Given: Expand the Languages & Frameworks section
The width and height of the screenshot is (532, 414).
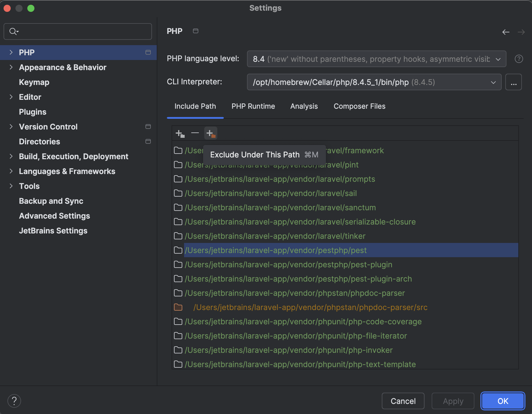Looking at the screenshot, I should coord(11,171).
